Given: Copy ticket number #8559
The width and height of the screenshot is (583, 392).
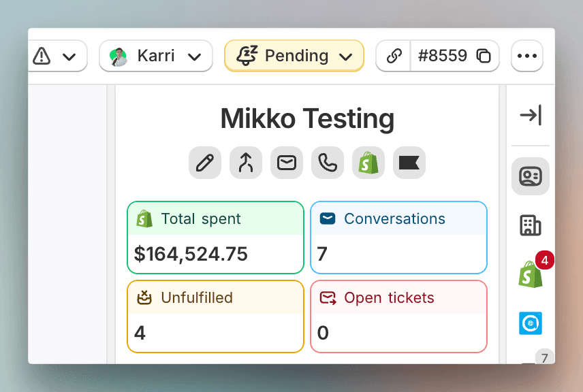Looking at the screenshot, I should tap(454, 56).
